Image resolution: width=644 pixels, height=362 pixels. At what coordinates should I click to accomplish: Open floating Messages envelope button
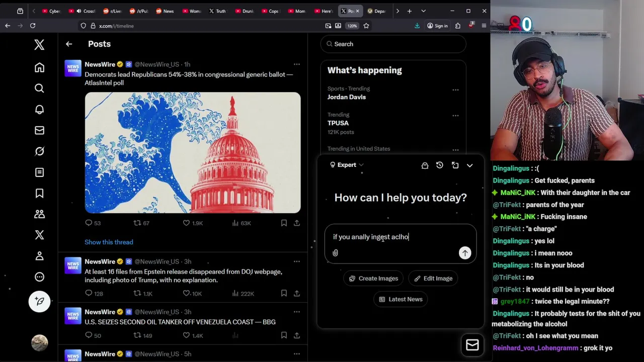point(472,344)
